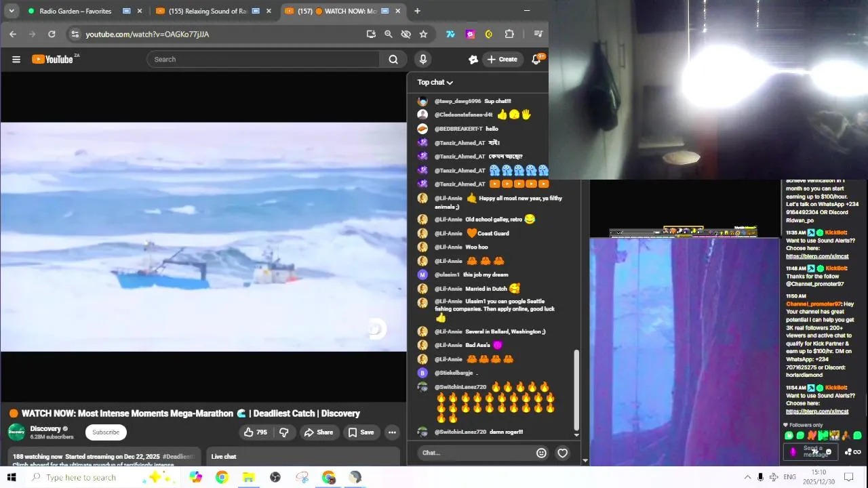Click the install app icon in address bar
The height and width of the screenshot is (488, 868).
pyautogui.click(x=371, y=34)
